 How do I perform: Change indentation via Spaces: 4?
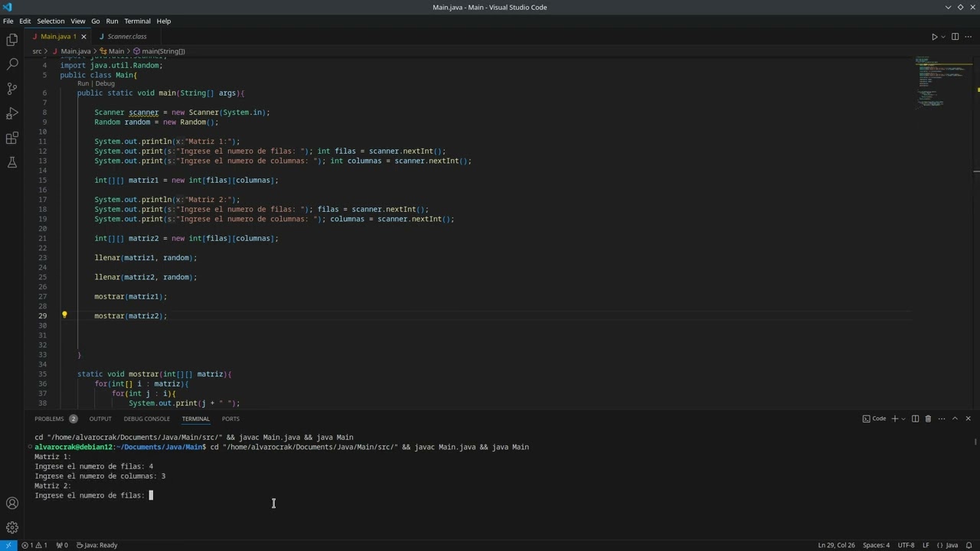pos(876,545)
